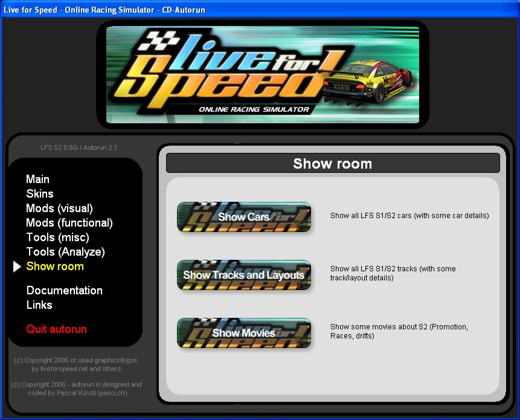Click the Show Movies button
The image size is (520, 420).
tap(244, 333)
